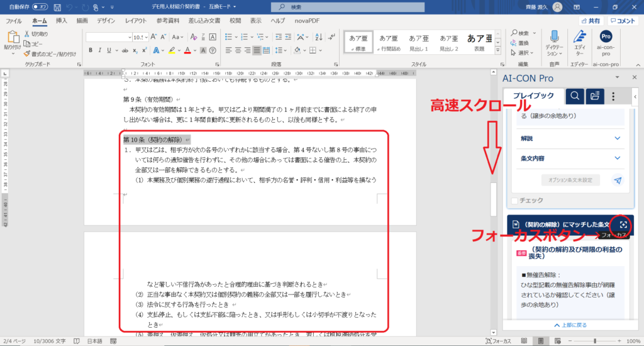The image size is (644, 346).
Task: Open the change case Aa dropdown
Action: click(x=177, y=37)
